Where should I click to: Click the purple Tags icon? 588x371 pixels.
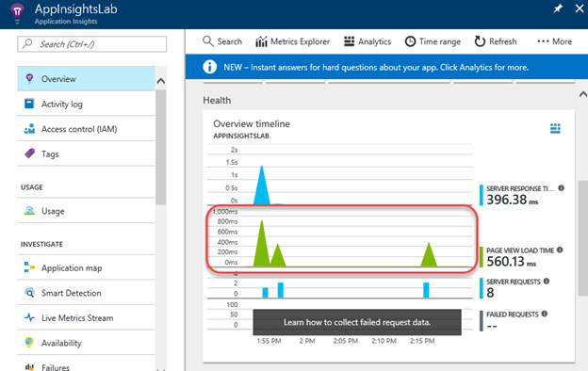[x=29, y=153]
